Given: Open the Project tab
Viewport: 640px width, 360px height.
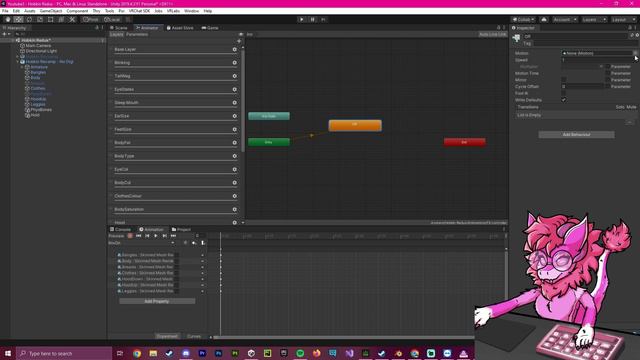Looking at the screenshot, I should [181, 229].
